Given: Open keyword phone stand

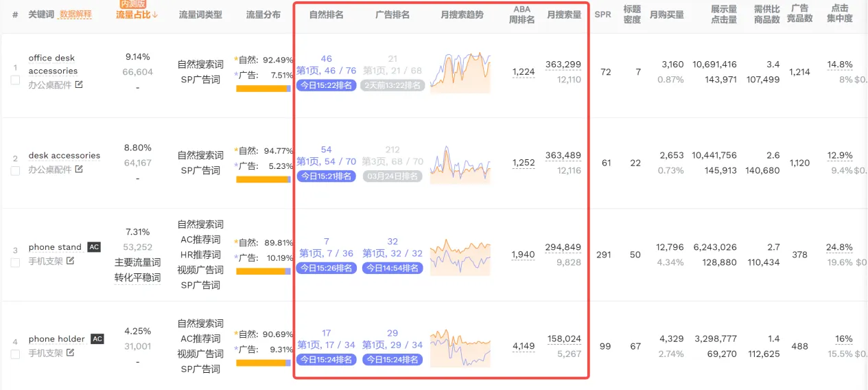Looking at the screenshot, I should pyautogui.click(x=55, y=247).
